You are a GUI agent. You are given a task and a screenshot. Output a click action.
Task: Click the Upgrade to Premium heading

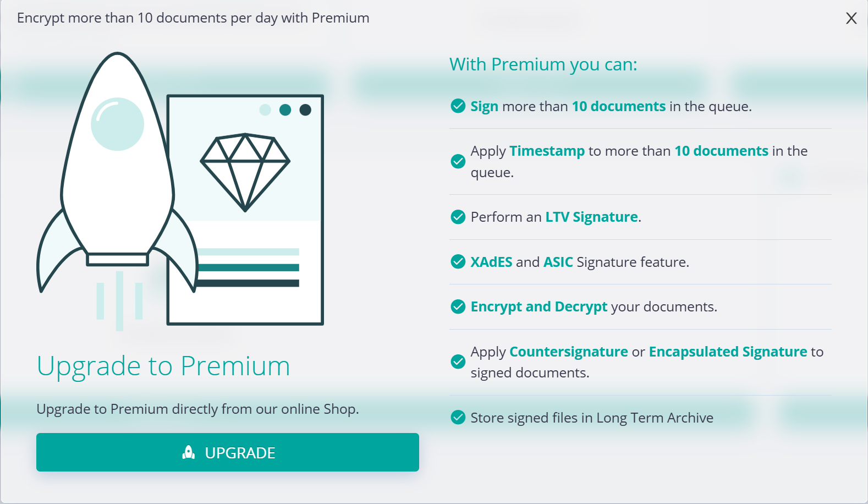[163, 366]
